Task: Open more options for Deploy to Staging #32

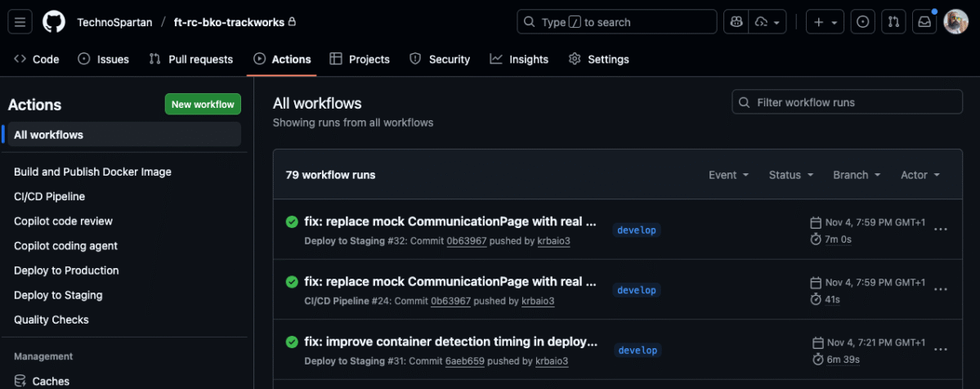Action: 940,229
